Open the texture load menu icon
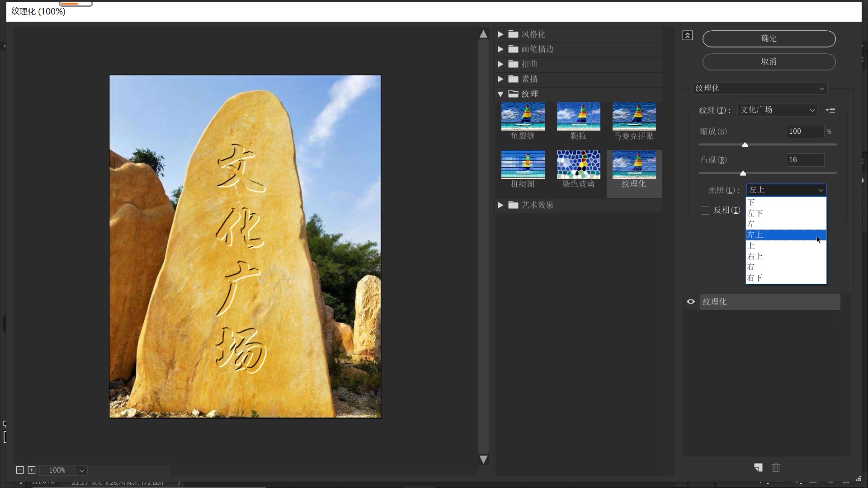The height and width of the screenshot is (488, 868). click(830, 110)
